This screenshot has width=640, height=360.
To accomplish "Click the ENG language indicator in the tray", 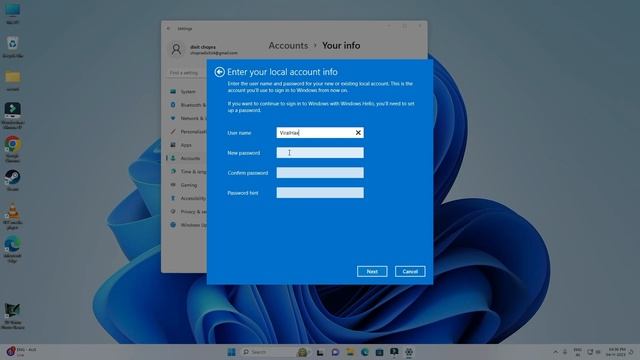I will click(578, 352).
